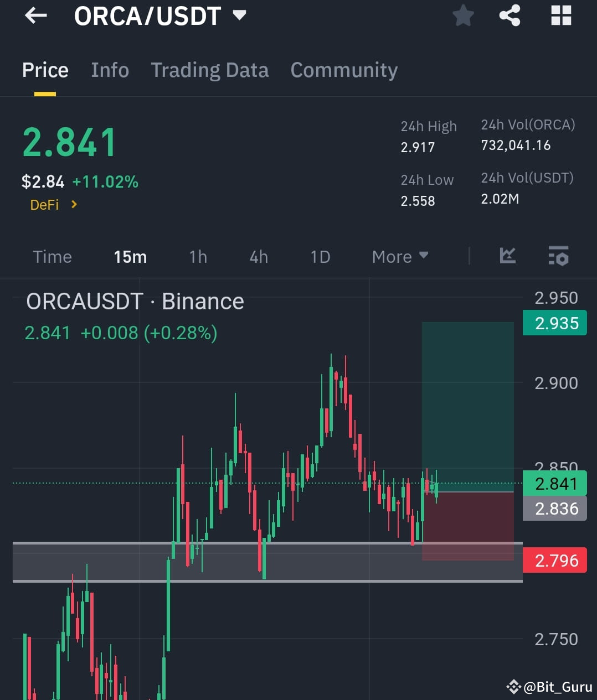Open the Community tab

pos(343,70)
